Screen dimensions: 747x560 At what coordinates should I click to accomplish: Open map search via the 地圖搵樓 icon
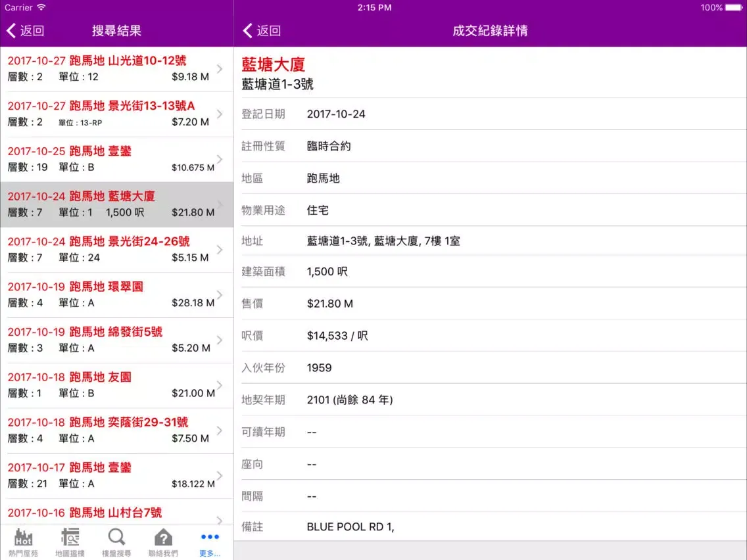click(70, 540)
